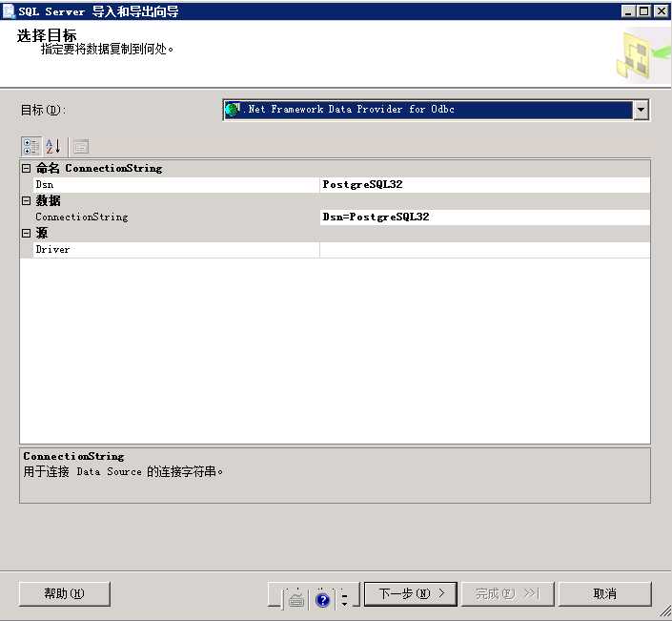Collapse the 数据 category

tap(26, 200)
